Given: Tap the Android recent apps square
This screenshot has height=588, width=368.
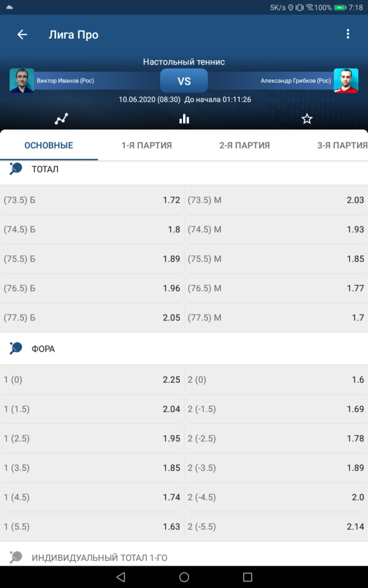Looking at the screenshot, I should coord(247,577).
